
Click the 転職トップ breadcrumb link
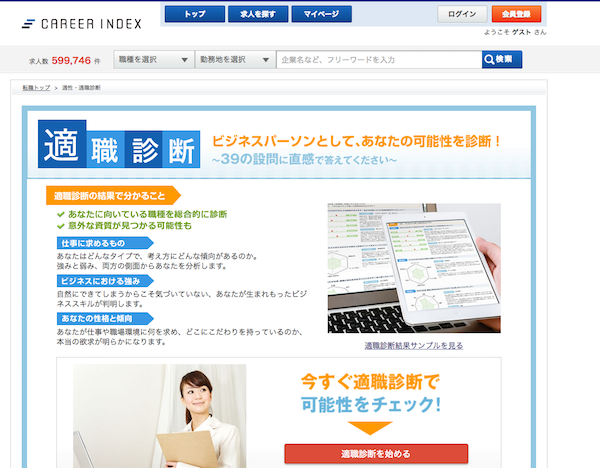(x=36, y=88)
